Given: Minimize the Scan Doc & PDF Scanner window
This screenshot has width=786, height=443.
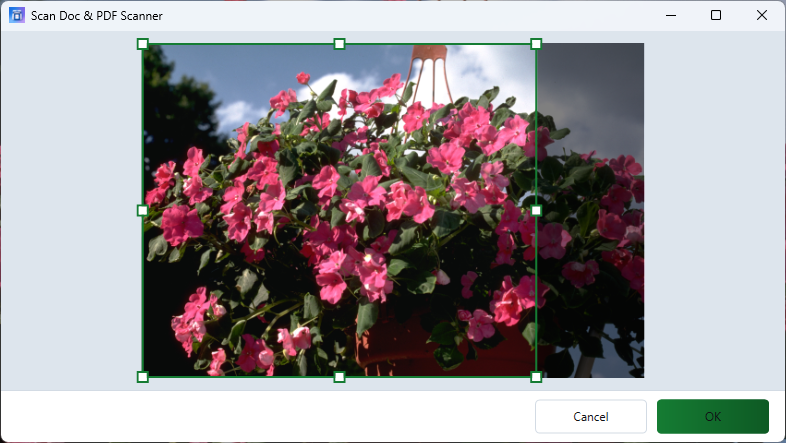Looking at the screenshot, I should tap(671, 15).
